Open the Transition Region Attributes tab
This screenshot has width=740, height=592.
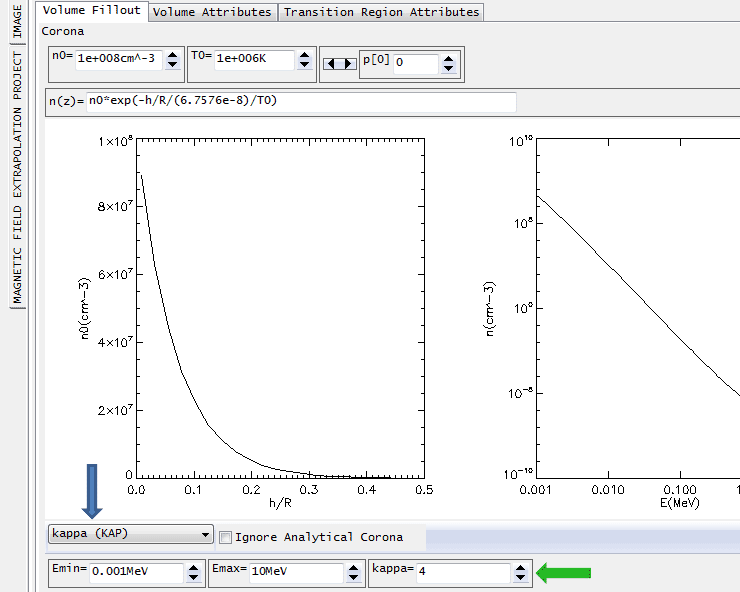pos(381,12)
